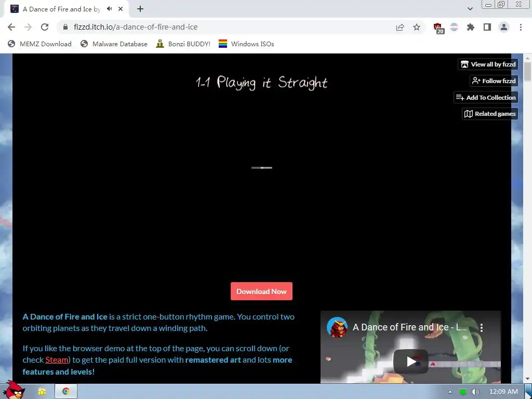Image resolution: width=532 pixels, height=399 pixels.
Task: Select the Chrome taskbar button
Action: point(66,392)
